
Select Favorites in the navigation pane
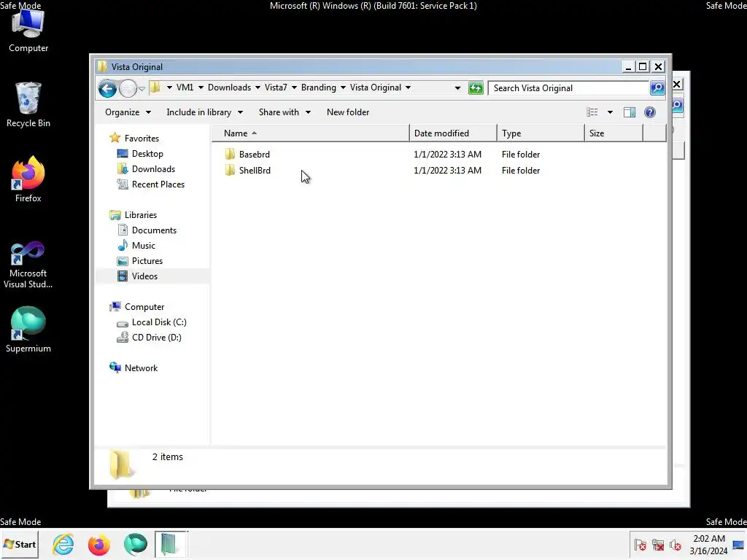[142, 139]
